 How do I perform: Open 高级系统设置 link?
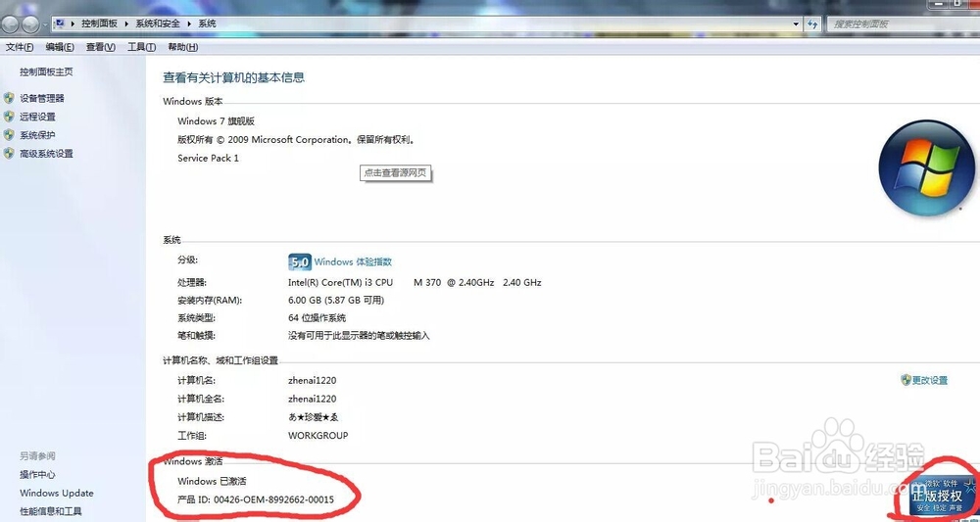[46, 153]
